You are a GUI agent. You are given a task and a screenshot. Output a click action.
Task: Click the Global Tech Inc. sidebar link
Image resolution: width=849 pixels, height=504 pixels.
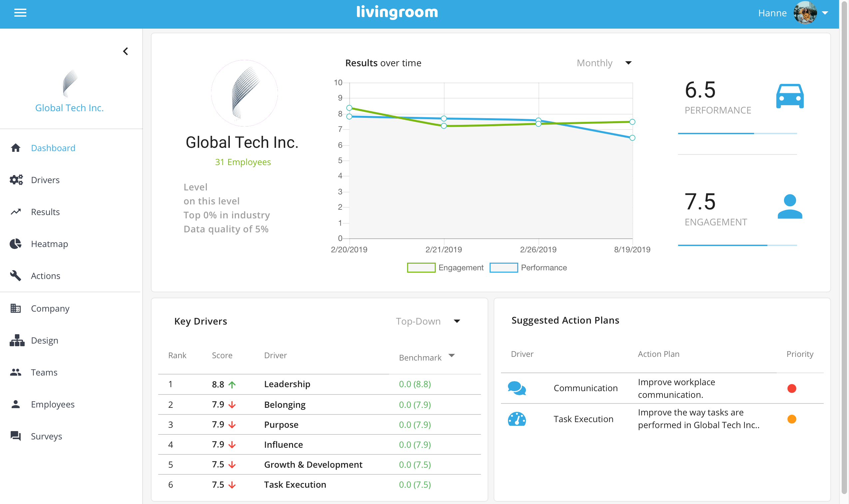pos(69,108)
